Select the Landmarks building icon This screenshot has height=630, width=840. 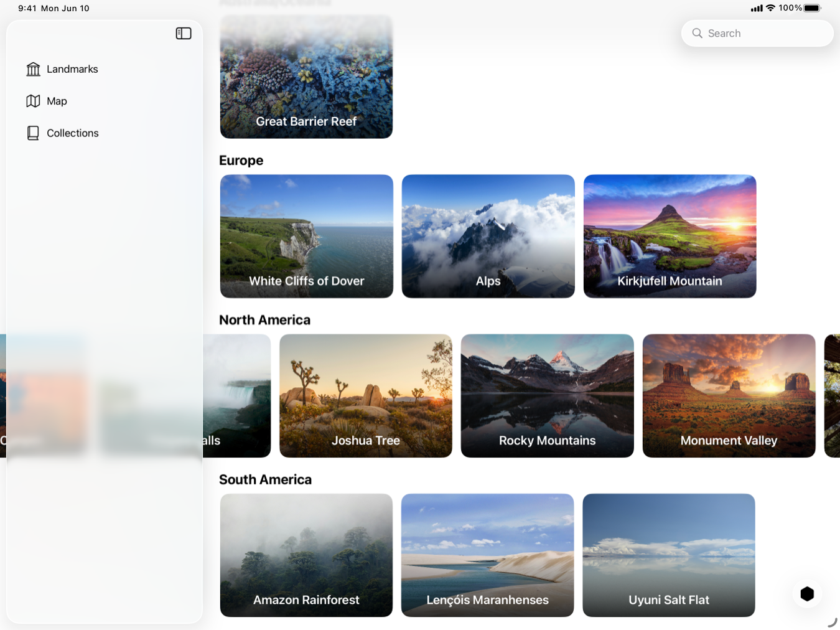33,68
